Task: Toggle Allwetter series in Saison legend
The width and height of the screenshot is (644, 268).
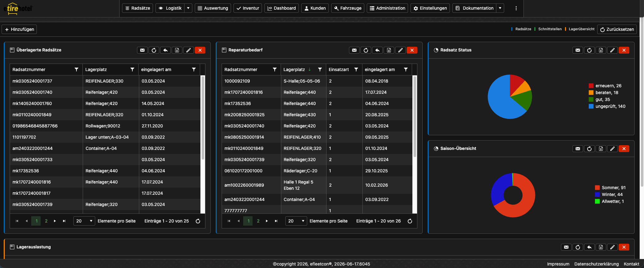Action: pyautogui.click(x=609, y=201)
